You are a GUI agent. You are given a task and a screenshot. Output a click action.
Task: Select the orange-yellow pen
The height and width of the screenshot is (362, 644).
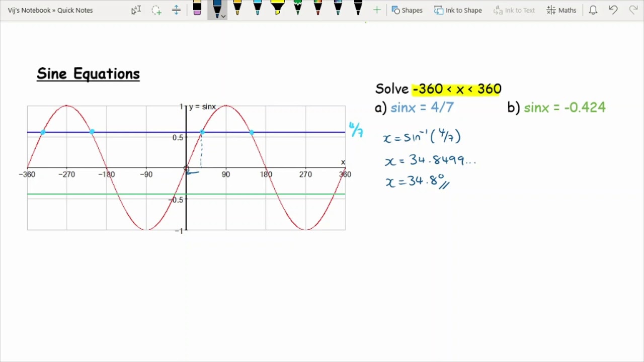click(x=237, y=8)
